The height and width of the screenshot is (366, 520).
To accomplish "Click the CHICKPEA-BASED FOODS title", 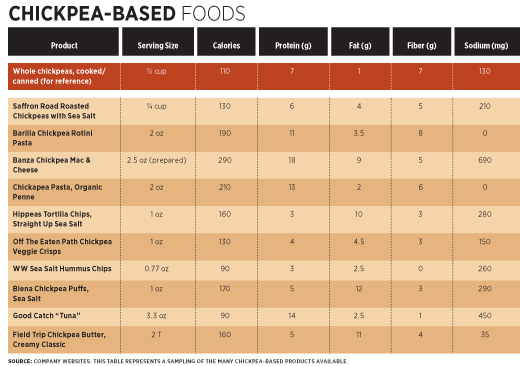I will [127, 14].
